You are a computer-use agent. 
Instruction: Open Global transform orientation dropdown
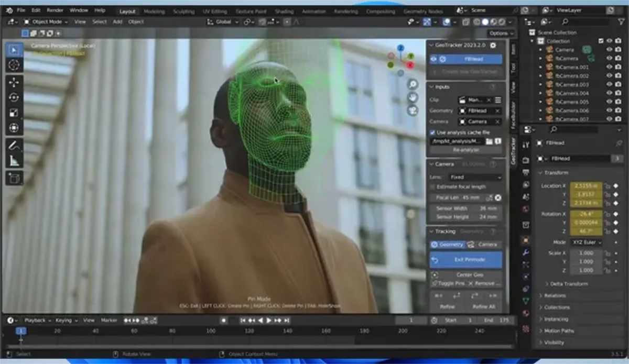click(x=224, y=21)
